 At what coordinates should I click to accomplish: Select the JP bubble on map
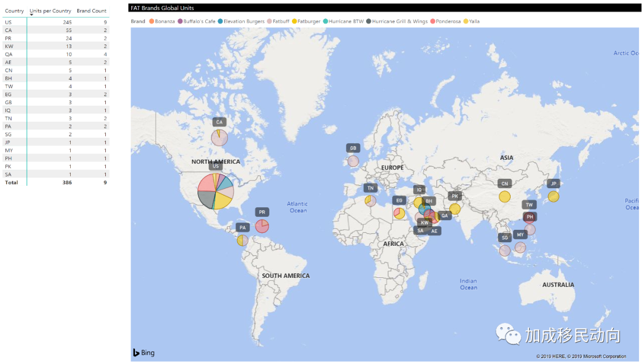(553, 197)
